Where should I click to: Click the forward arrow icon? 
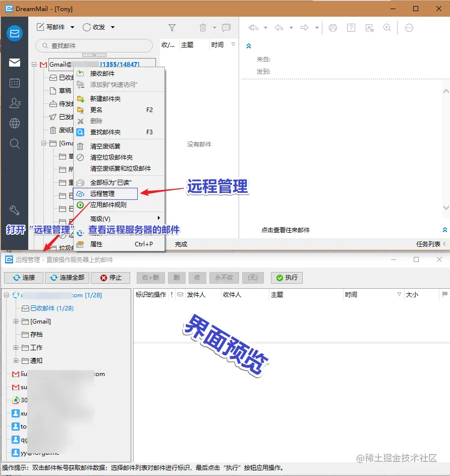coord(304,28)
